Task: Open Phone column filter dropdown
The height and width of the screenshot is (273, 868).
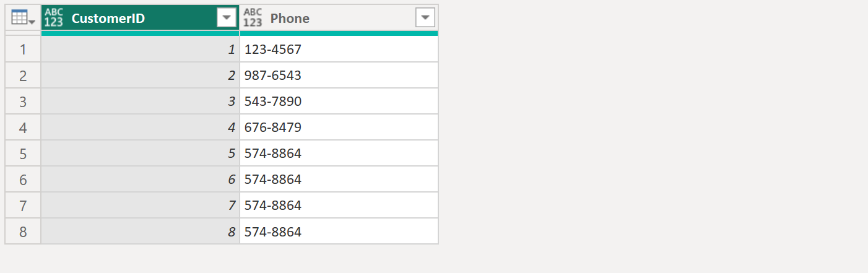Action: (425, 19)
